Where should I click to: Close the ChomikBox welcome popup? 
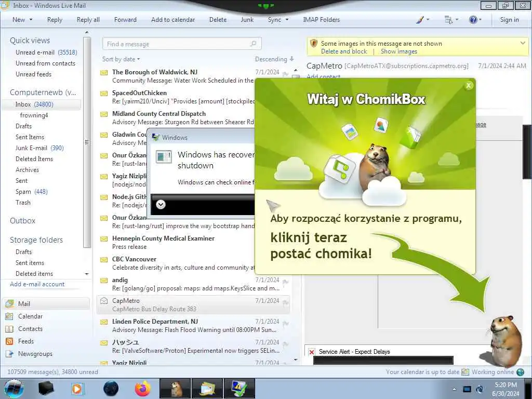click(x=469, y=86)
